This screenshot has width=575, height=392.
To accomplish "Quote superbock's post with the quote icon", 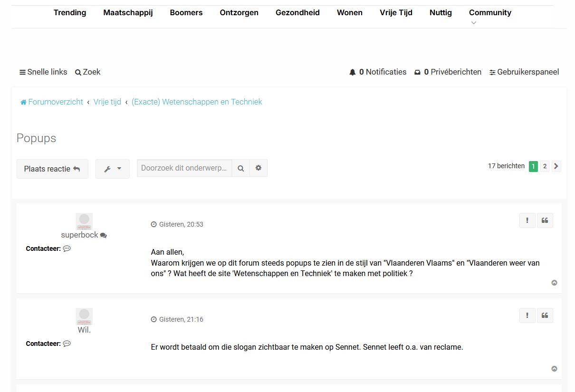I will tap(545, 220).
